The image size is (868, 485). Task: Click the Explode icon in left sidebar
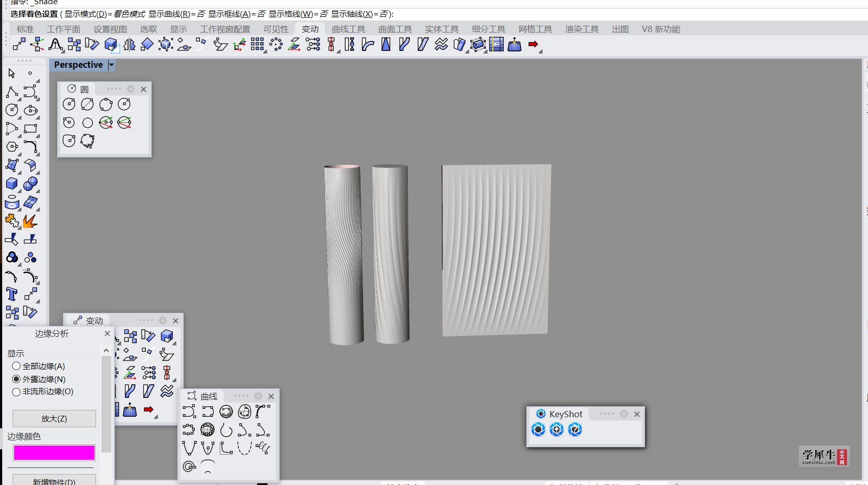[x=30, y=220]
